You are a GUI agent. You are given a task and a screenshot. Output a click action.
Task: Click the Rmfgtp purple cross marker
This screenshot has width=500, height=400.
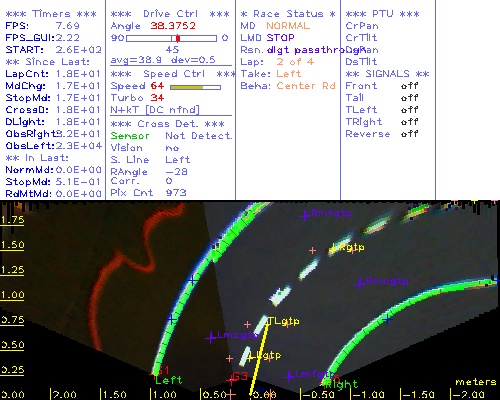coord(305,215)
